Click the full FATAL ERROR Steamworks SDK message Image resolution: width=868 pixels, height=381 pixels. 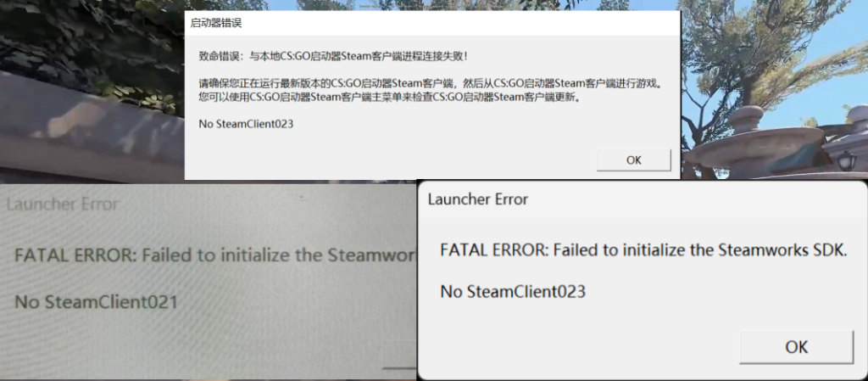pos(644,250)
